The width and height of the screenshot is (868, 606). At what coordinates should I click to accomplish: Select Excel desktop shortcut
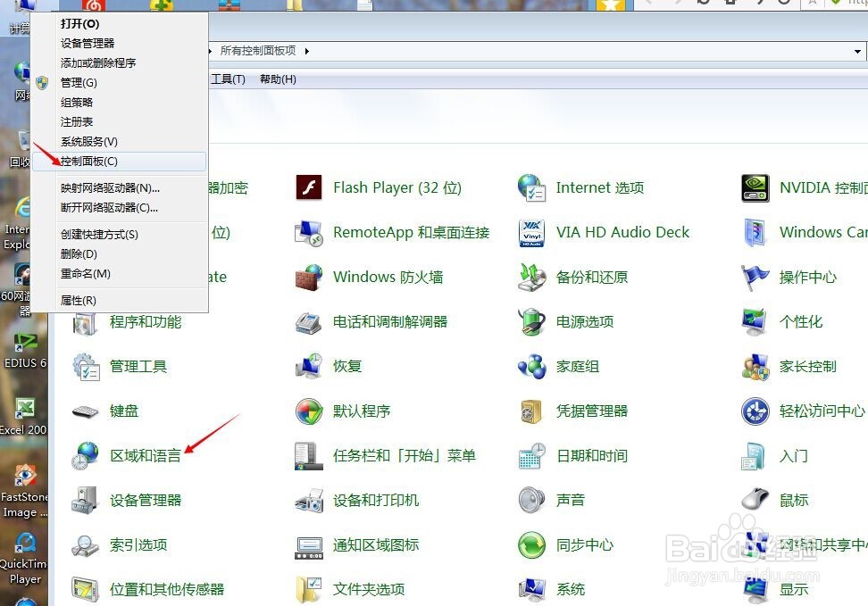pyautogui.click(x=24, y=417)
